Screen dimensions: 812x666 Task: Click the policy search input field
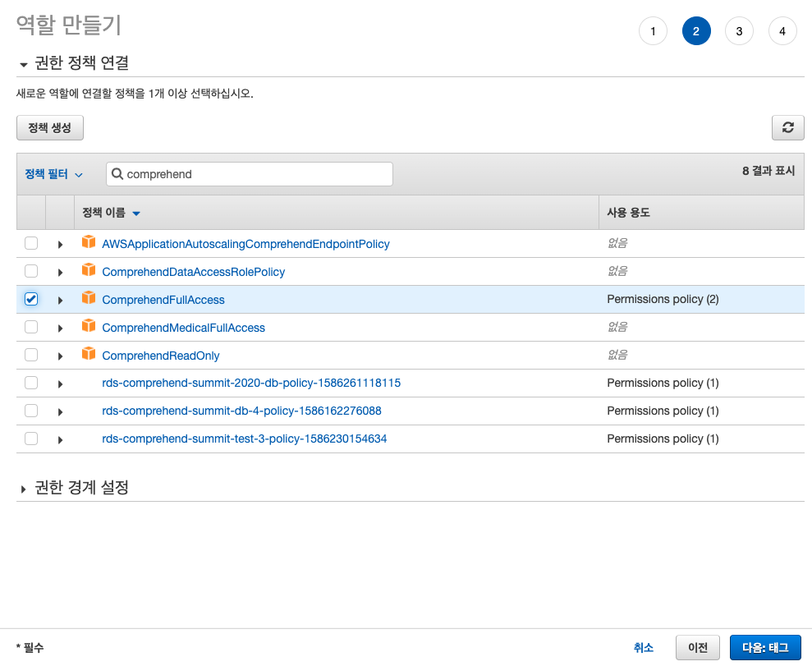tap(255, 174)
